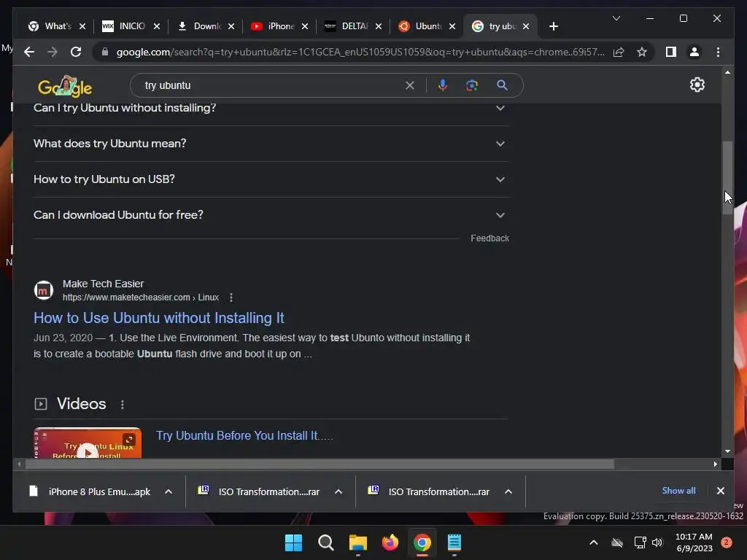The height and width of the screenshot is (560, 747).
Task: Click the scroll down arrow
Action: click(x=727, y=451)
